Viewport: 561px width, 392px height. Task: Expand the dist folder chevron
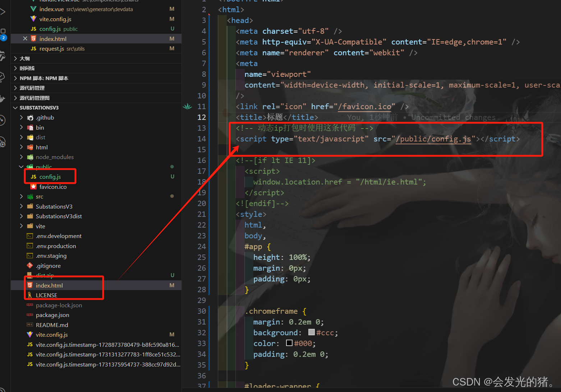[x=21, y=137]
